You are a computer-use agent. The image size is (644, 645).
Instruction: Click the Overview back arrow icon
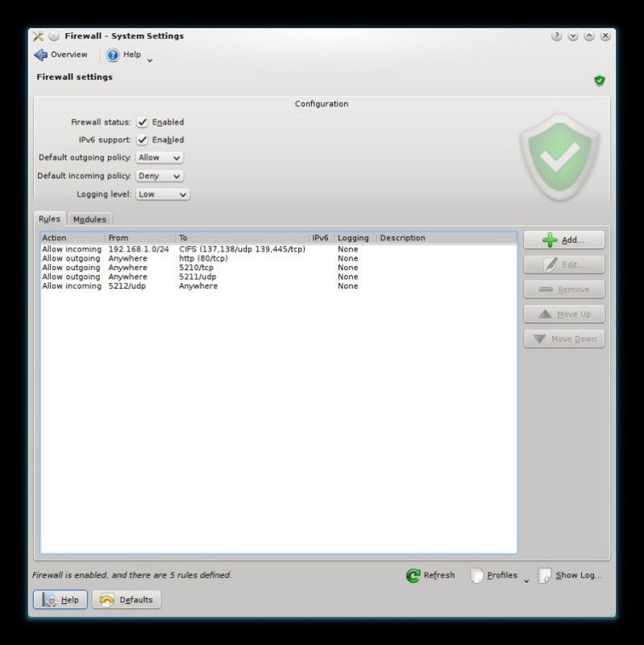(x=41, y=55)
